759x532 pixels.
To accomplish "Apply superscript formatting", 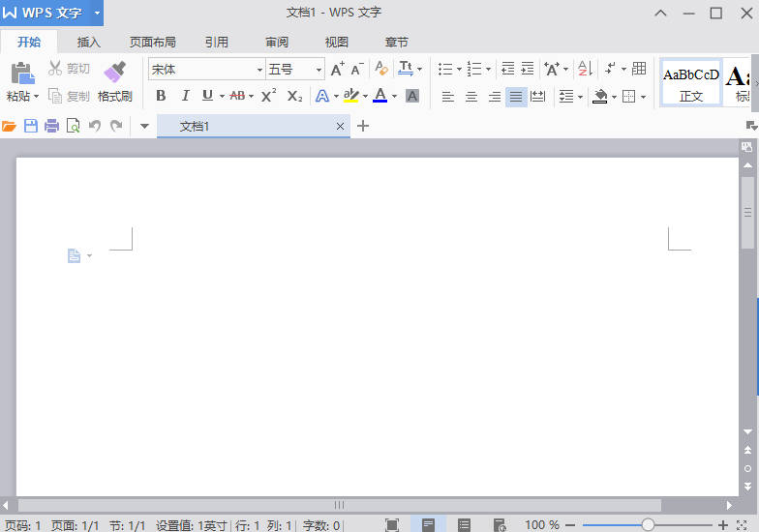I will coord(269,96).
